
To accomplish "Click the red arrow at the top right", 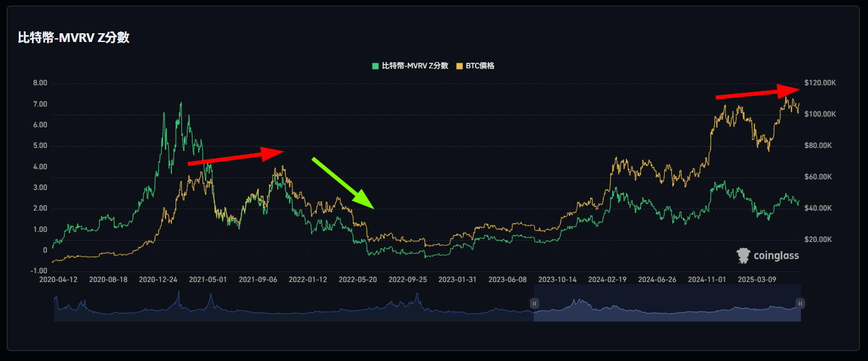I will tap(759, 92).
